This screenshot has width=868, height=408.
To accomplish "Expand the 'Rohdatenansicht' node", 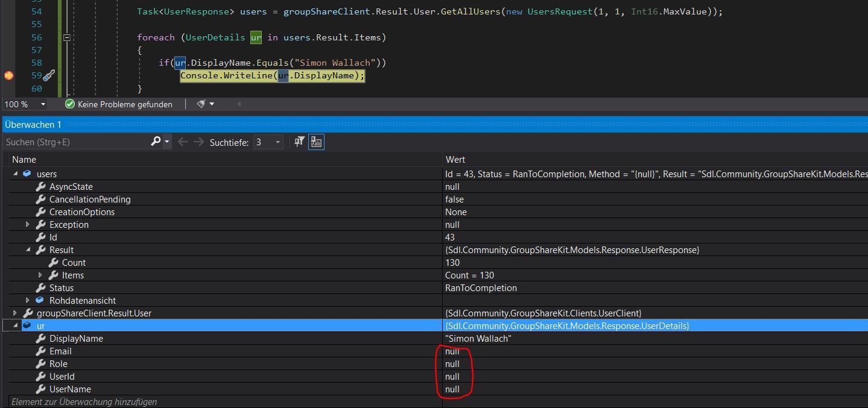I will pos(28,301).
